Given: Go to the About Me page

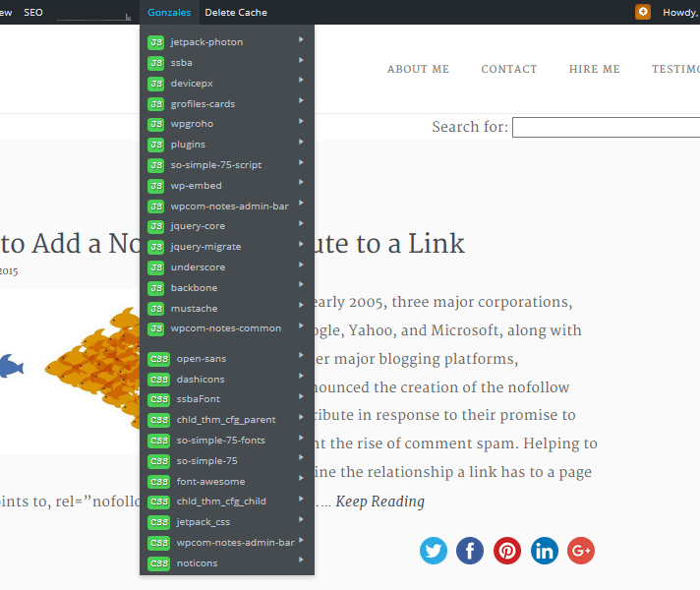Looking at the screenshot, I should point(418,69).
